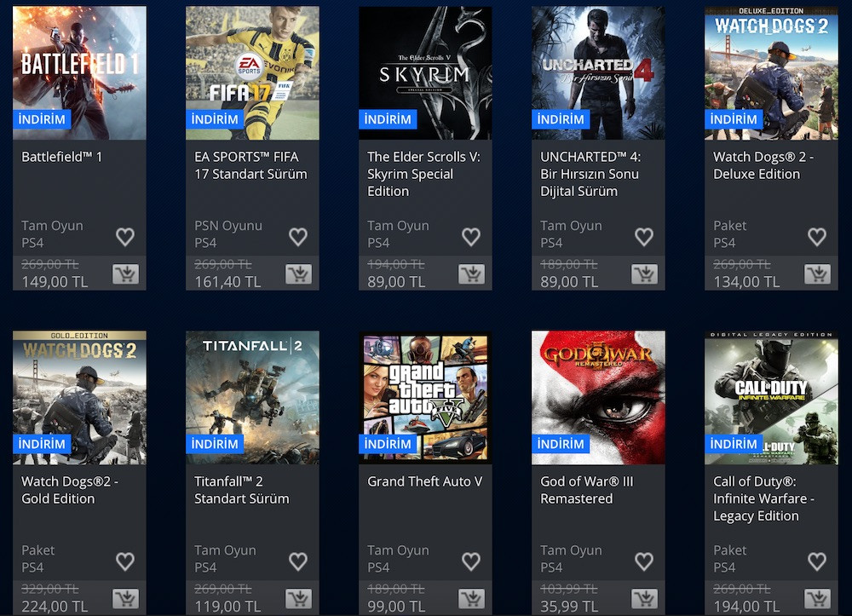Open Watch Dogs 2 Deluxe Edition cover
Viewport: 852px width, 616px height.
coord(771,72)
